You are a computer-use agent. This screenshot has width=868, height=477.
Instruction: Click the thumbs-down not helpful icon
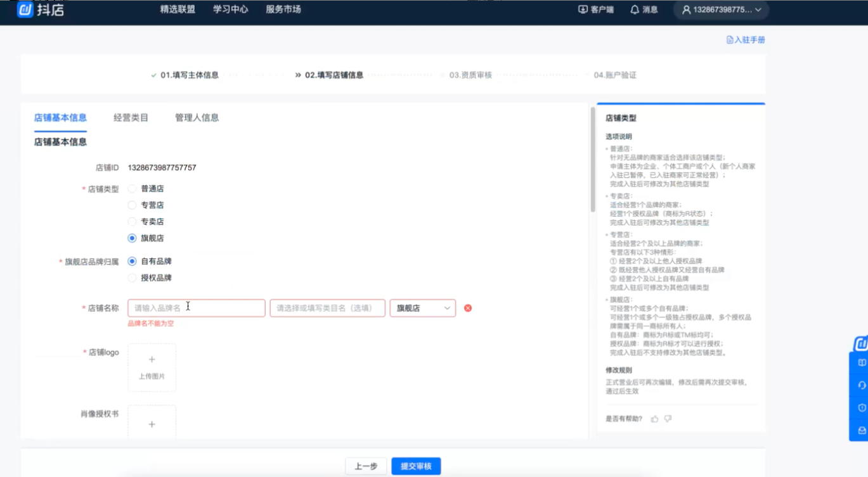[668, 419]
